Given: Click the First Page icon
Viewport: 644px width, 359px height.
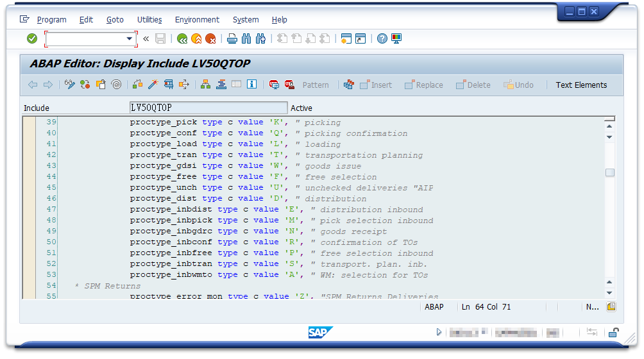Looking at the screenshot, I should (282, 38).
